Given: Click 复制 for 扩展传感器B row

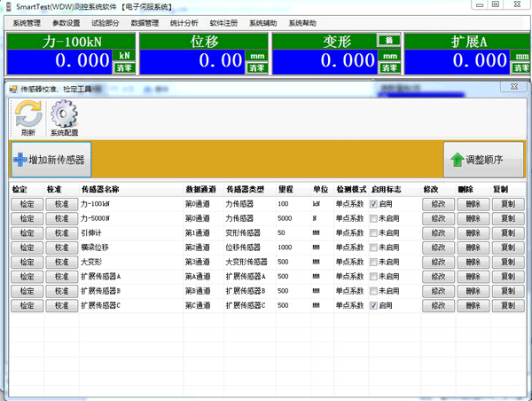Looking at the screenshot, I should pyautogui.click(x=508, y=291).
